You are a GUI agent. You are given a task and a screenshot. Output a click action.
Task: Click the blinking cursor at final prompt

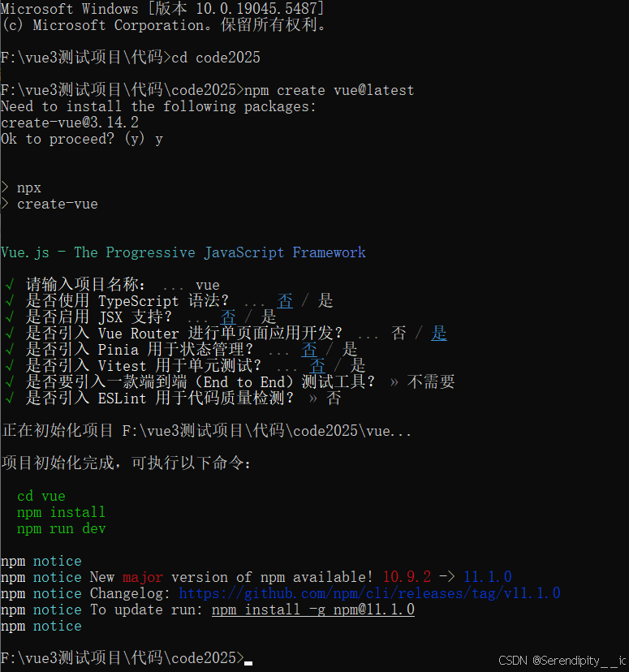[x=248, y=662]
